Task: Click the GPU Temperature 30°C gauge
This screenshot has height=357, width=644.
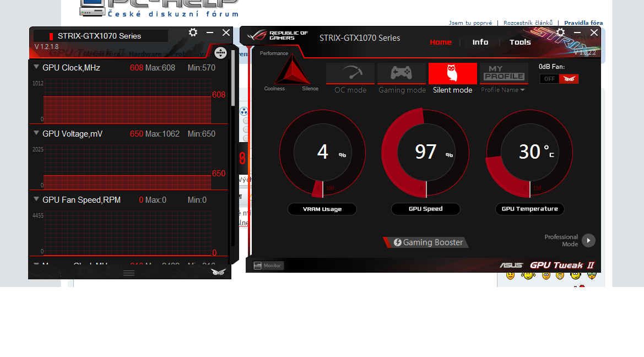Action: pyautogui.click(x=530, y=153)
